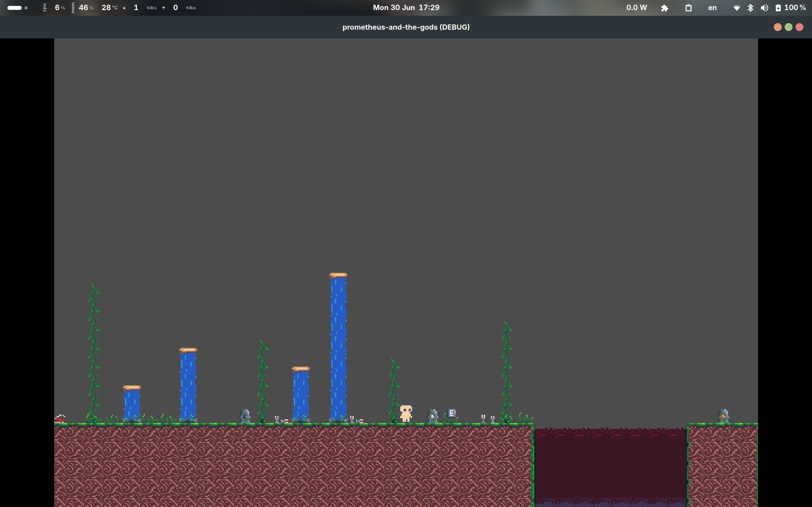The image size is (812, 507).
Task: Click the goblet closest to the lava pit
Action: [x=492, y=419]
